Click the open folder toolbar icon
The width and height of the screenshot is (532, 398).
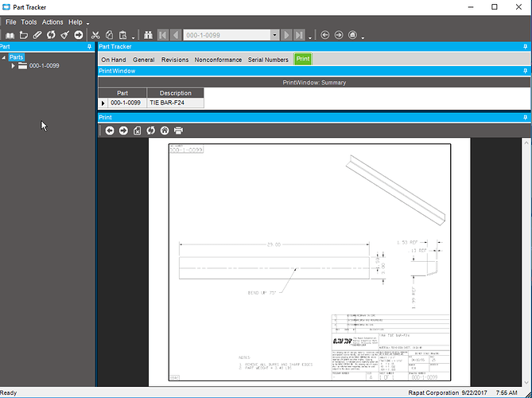(24, 35)
